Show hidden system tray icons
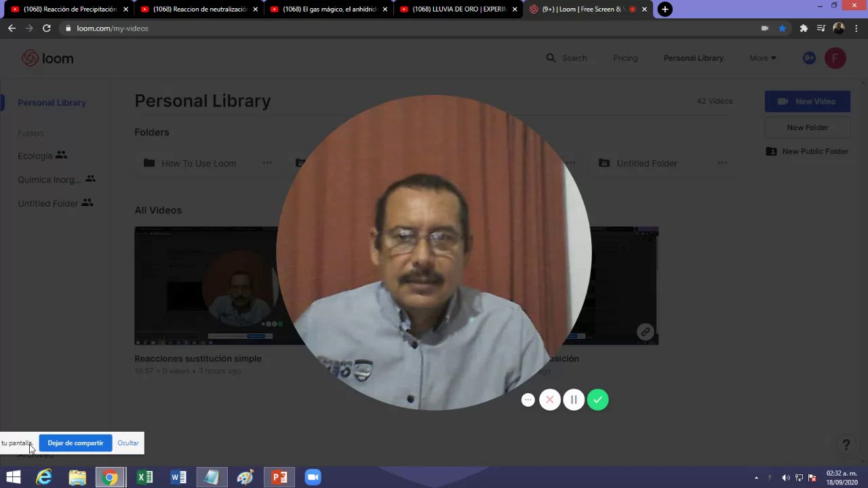The image size is (868, 488). click(756, 477)
